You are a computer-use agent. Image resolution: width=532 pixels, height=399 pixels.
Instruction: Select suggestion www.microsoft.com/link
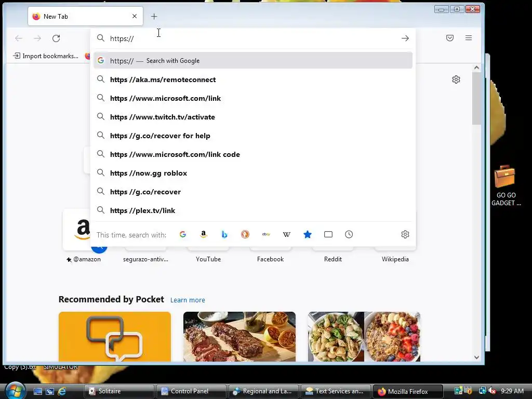253,98
